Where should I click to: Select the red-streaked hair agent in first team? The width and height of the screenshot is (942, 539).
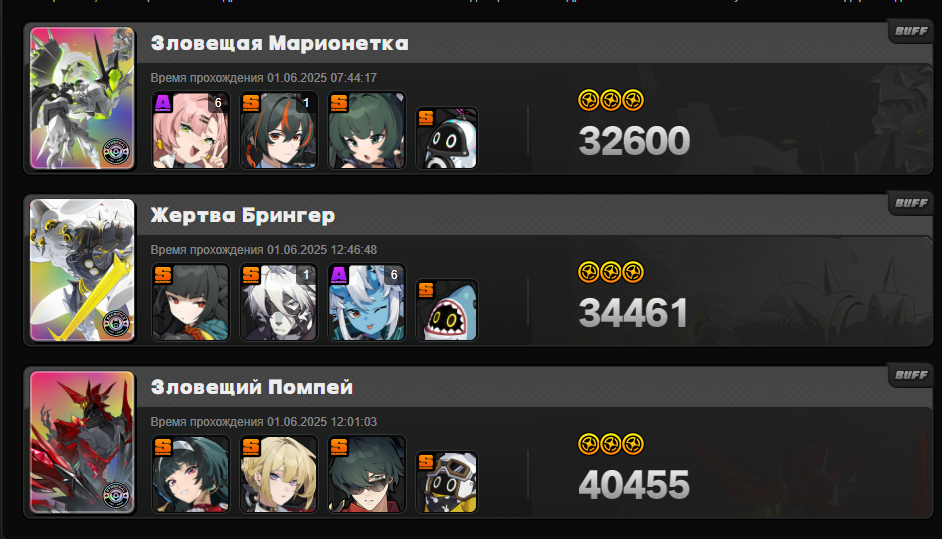(279, 130)
